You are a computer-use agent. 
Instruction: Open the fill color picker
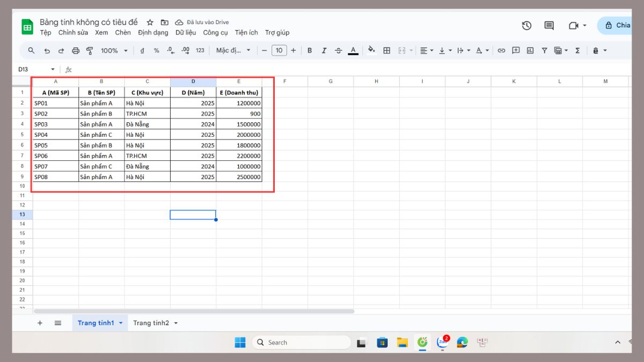371,50
